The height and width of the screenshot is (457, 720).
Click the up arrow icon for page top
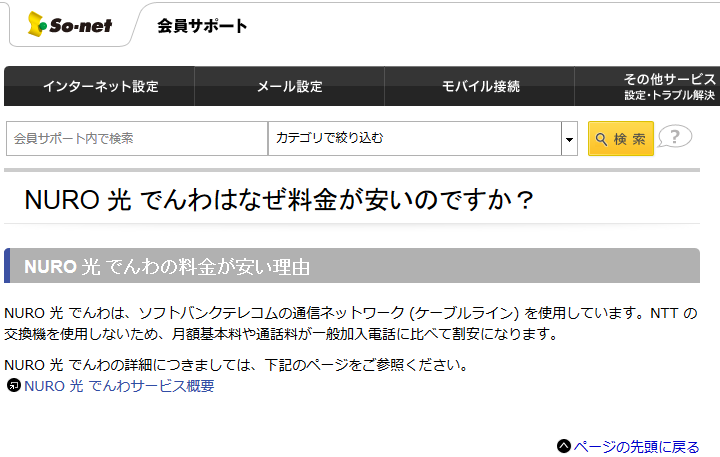point(564,446)
